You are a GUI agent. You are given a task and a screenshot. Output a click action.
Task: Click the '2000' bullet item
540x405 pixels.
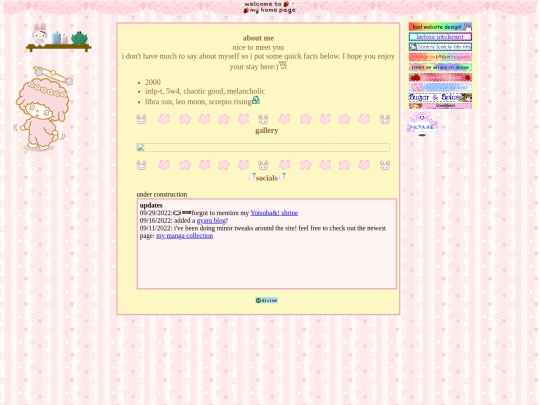click(153, 82)
